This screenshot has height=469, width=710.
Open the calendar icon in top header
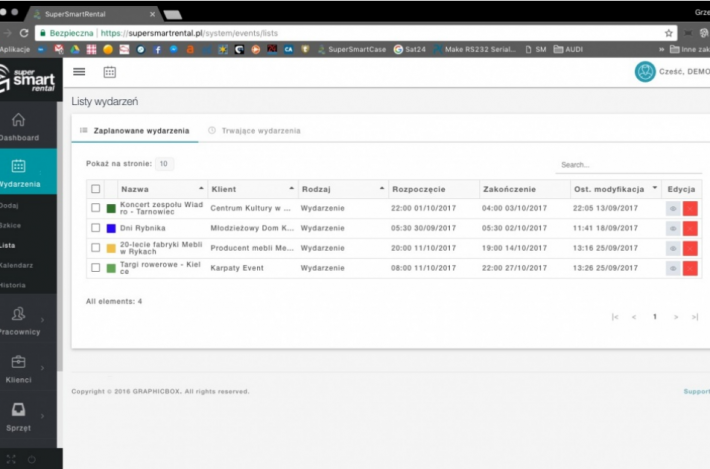point(110,72)
